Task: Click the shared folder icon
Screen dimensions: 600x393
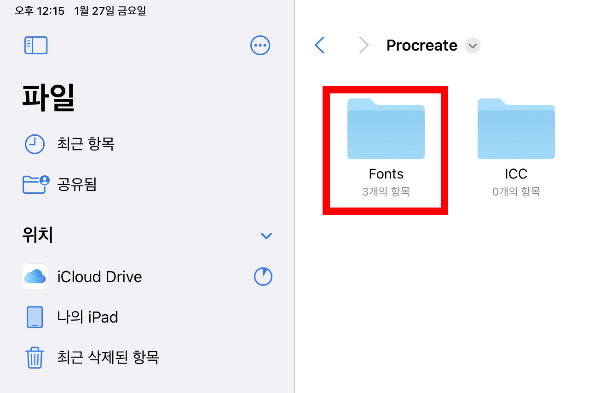Action: (36, 184)
